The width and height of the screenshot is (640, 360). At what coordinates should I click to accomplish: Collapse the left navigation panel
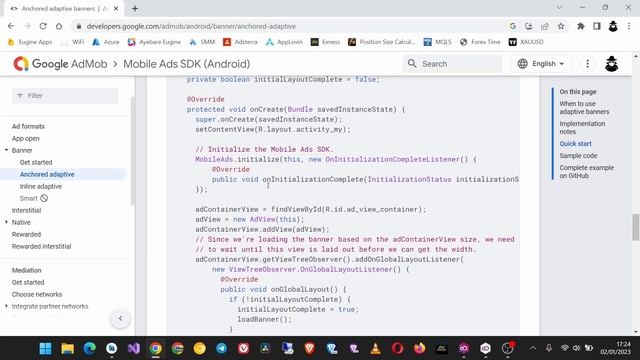[x=120, y=318]
